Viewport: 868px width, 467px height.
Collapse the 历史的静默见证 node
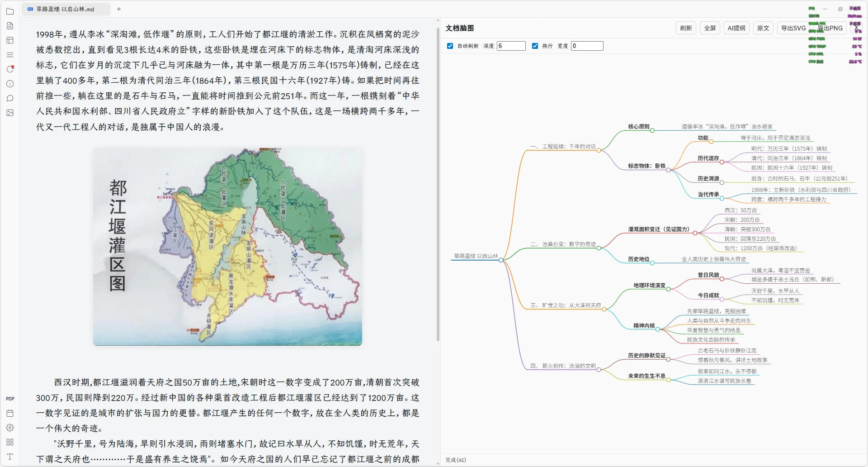pyautogui.click(x=668, y=359)
